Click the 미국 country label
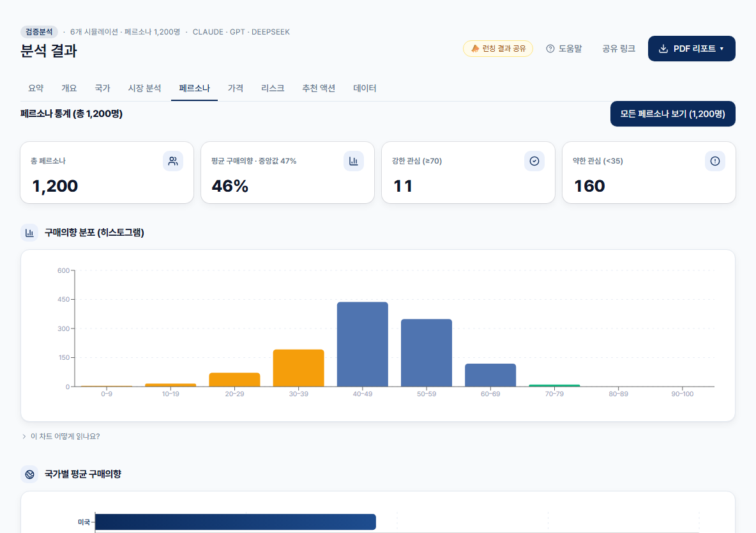This screenshot has height=533, width=756. click(84, 522)
